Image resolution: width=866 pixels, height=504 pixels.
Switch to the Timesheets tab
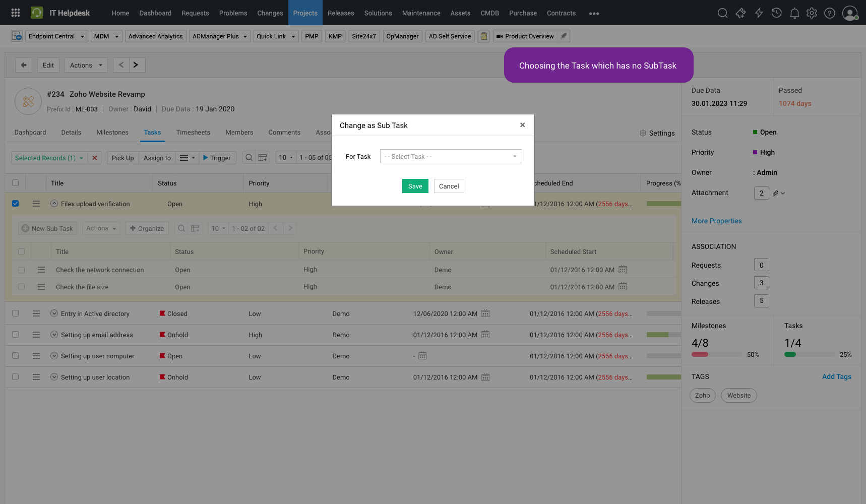tap(193, 133)
